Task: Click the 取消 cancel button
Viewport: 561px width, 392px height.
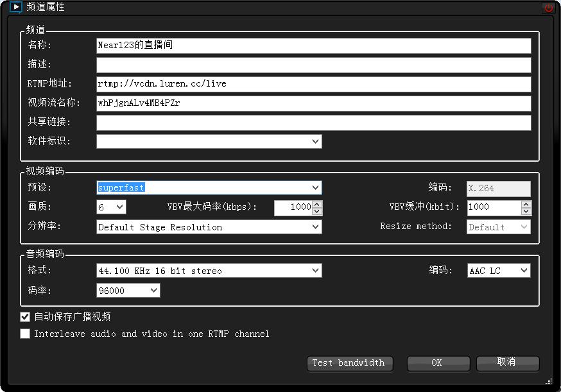Action: click(507, 364)
